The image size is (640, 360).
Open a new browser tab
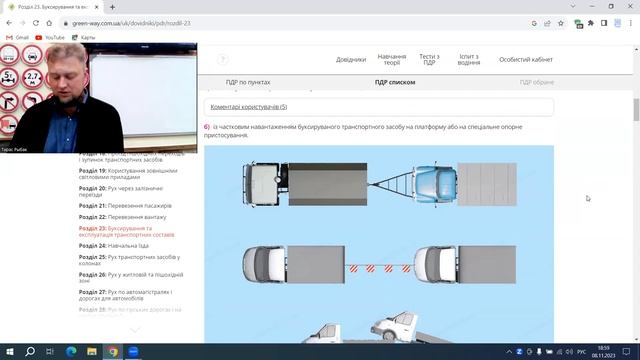pos(112,7)
